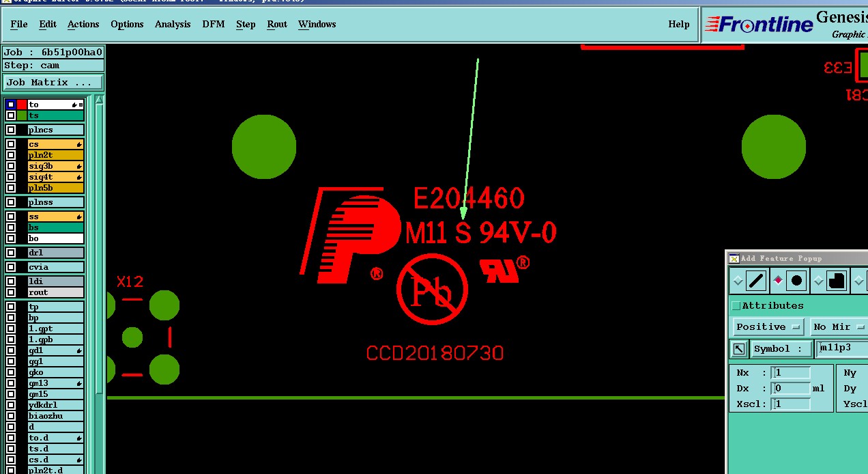This screenshot has height=474, width=868.
Task: Select layer sig3b in layer list
Action: point(55,166)
